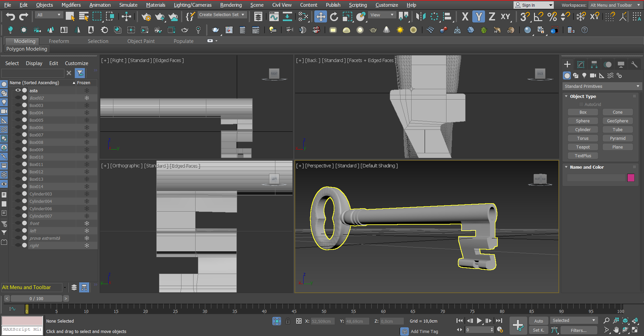Select the Move transform tool

click(320, 16)
